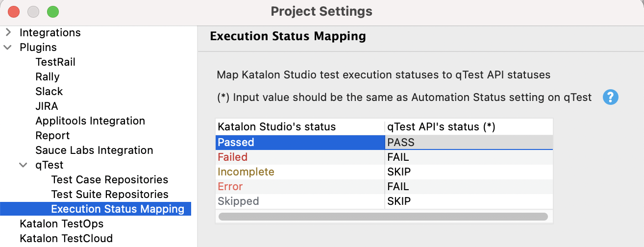Collapse the qTest tree node
This screenshot has height=247, width=644.
coord(24,165)
